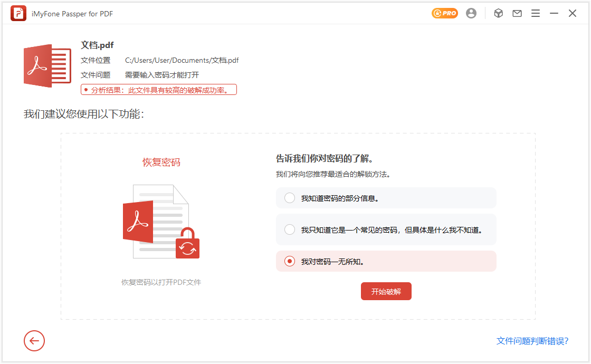Click the 文档.pdf file name heading

97,45
